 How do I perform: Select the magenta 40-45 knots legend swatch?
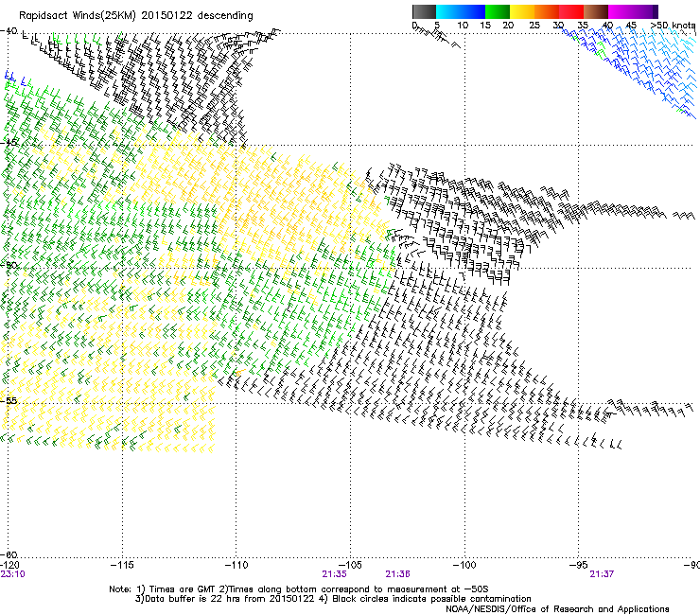(x=621, y=11)
